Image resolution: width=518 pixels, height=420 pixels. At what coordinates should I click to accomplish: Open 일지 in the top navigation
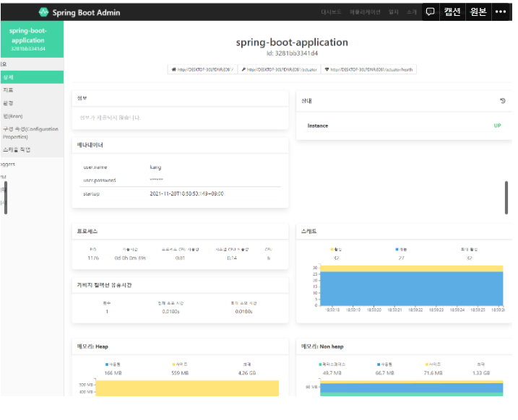tap(393, 12)
